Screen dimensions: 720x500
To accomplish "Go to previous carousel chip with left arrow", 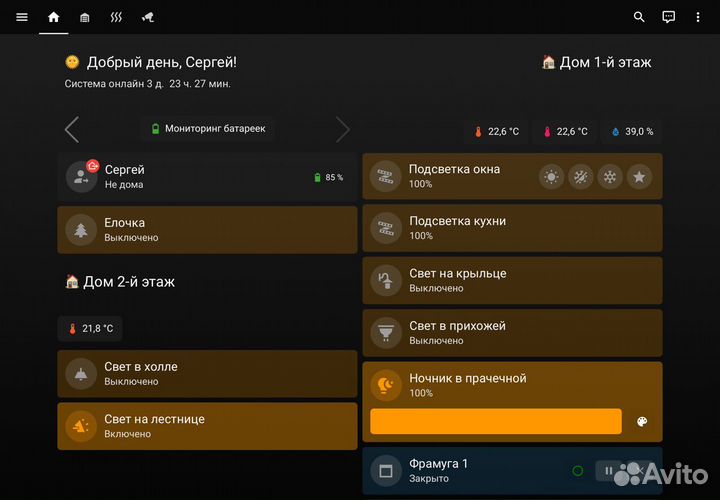I will (x=72, y=129).
